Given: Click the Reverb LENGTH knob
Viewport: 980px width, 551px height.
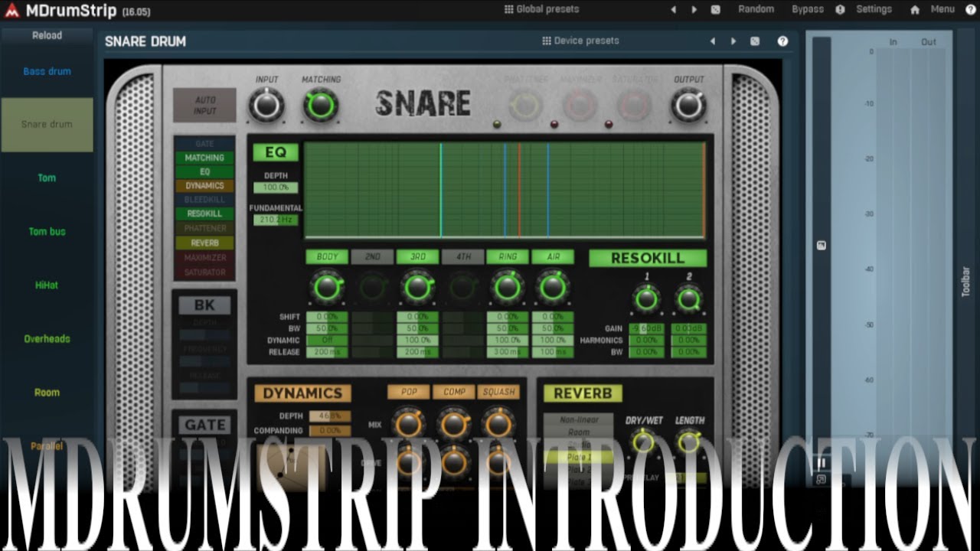Looking at the screenshot, I should (x=689, y=441).
